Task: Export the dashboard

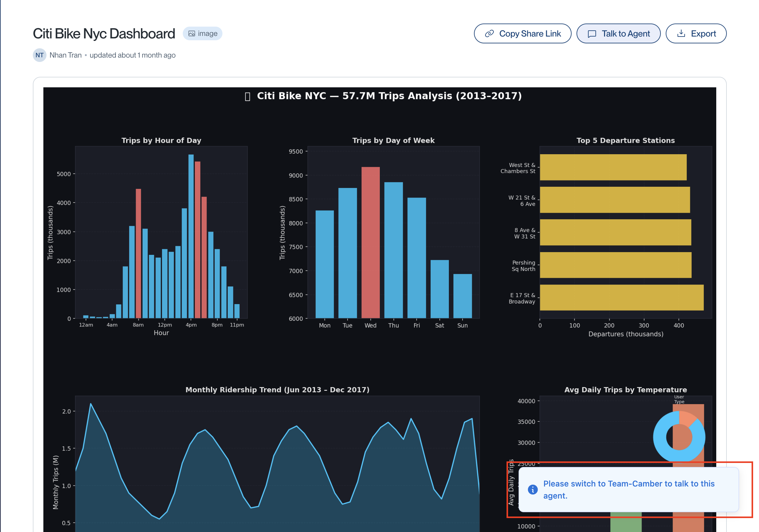Action: [x=696, y=33]
